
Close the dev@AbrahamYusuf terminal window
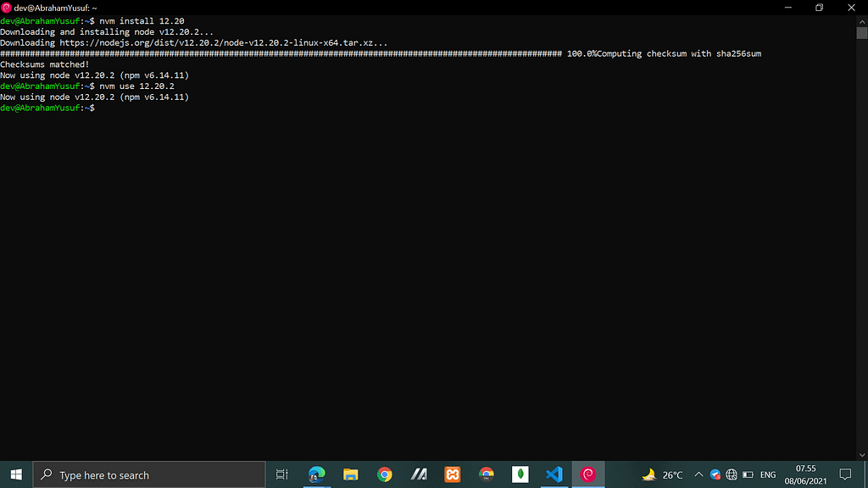coord(851,8)
